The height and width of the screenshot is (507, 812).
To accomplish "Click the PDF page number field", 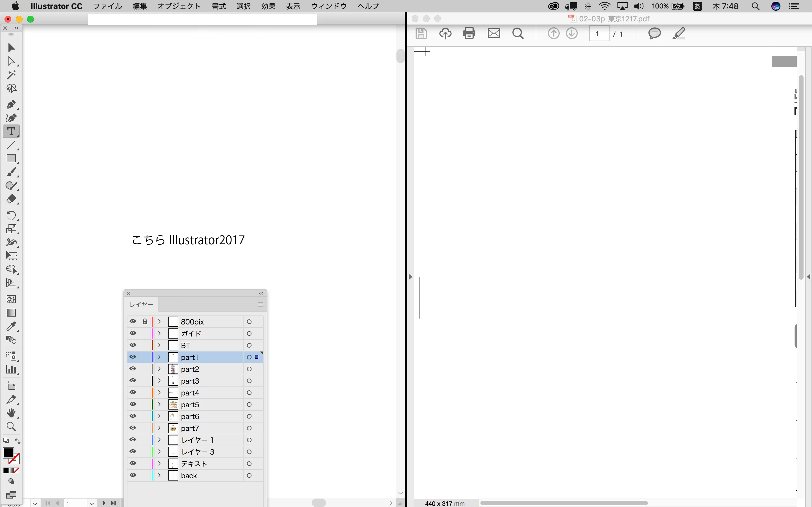I will click(599, 34).
